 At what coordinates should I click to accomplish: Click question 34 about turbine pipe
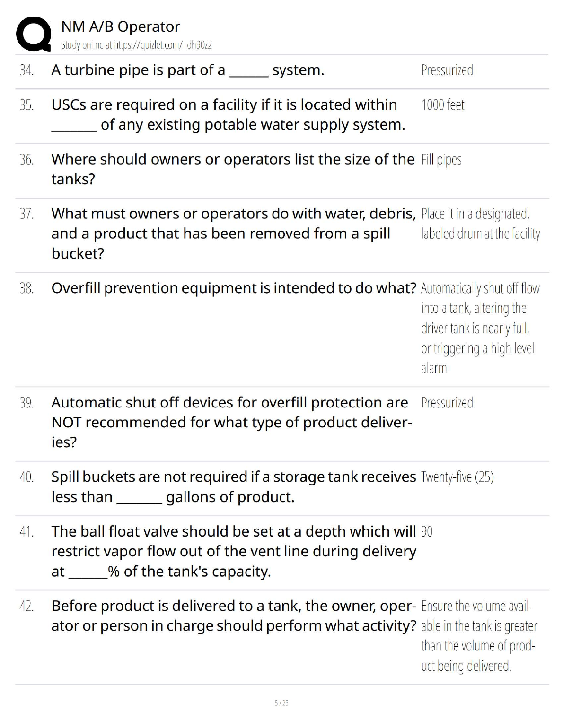[187, 70]
